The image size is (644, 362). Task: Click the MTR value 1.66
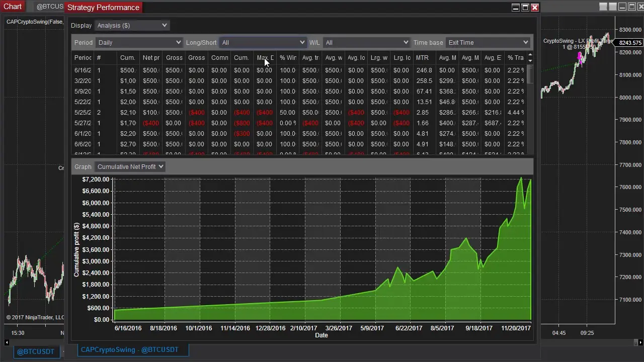422,123
